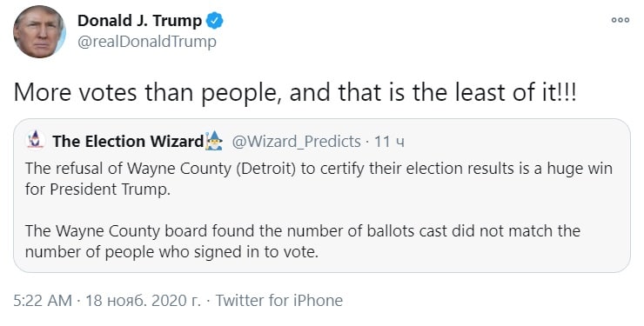Click 'the least of it!!!' in tweet

(494, 92)
